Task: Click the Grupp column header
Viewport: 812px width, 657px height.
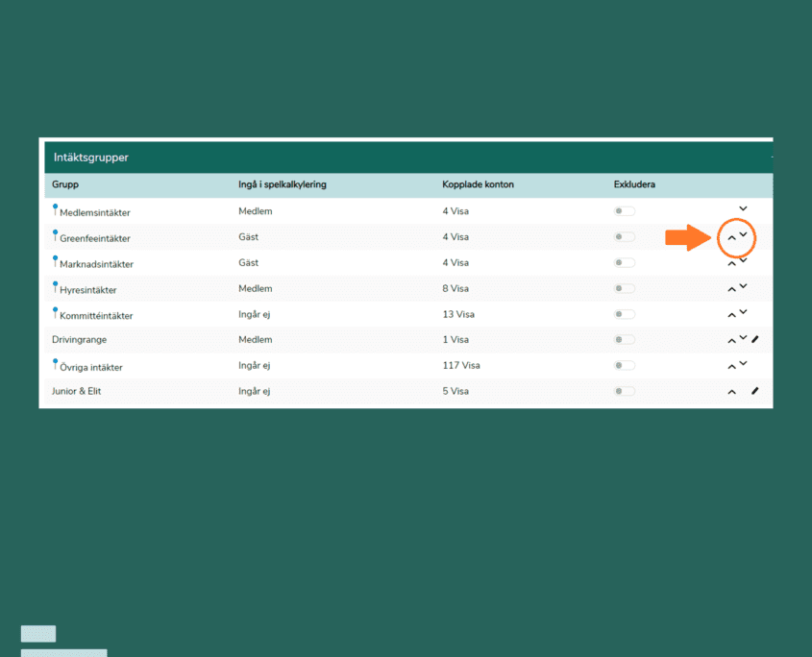Action: pyautogui.click(x=65, y=184)
